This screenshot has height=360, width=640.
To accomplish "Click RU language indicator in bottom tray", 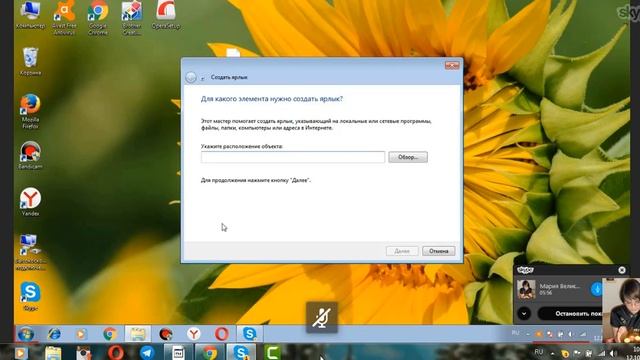I will (x=539, y=352).
